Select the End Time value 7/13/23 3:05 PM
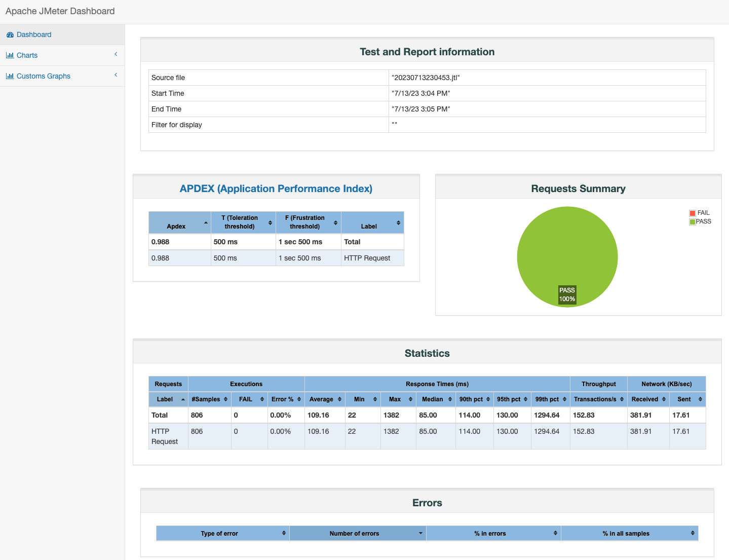Viewport: 729px width, 560px height. (421, 109)
